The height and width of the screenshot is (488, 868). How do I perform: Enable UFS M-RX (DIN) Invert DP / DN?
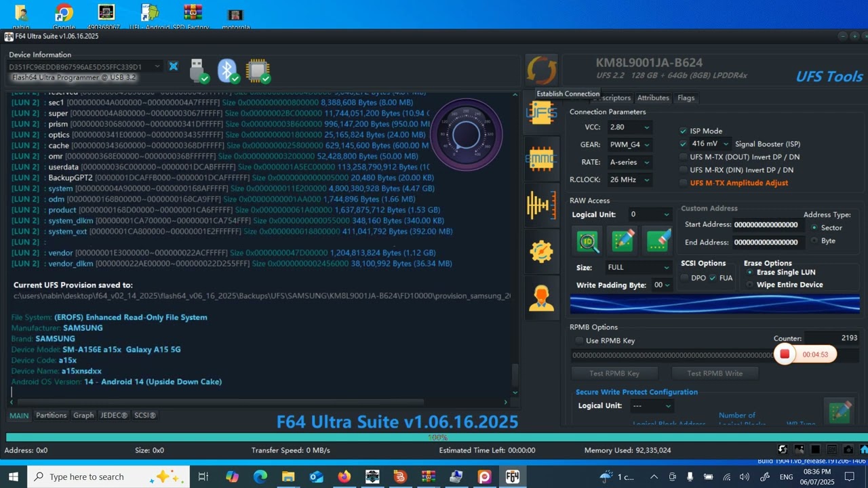(683, 170)
